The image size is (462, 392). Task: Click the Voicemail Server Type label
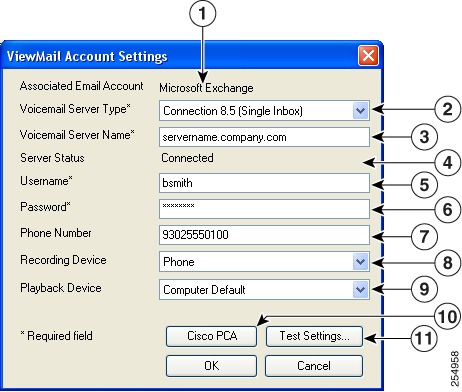tap(75, 109)
